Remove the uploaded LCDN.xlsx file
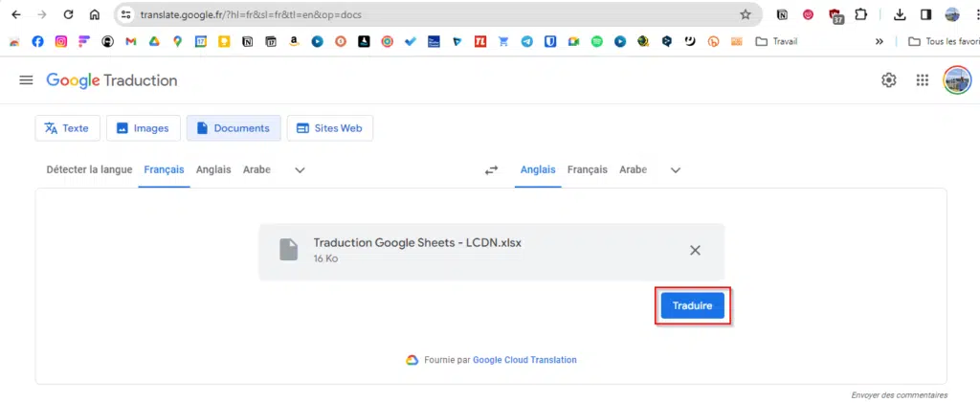The image size is (980, 403). 695,250
